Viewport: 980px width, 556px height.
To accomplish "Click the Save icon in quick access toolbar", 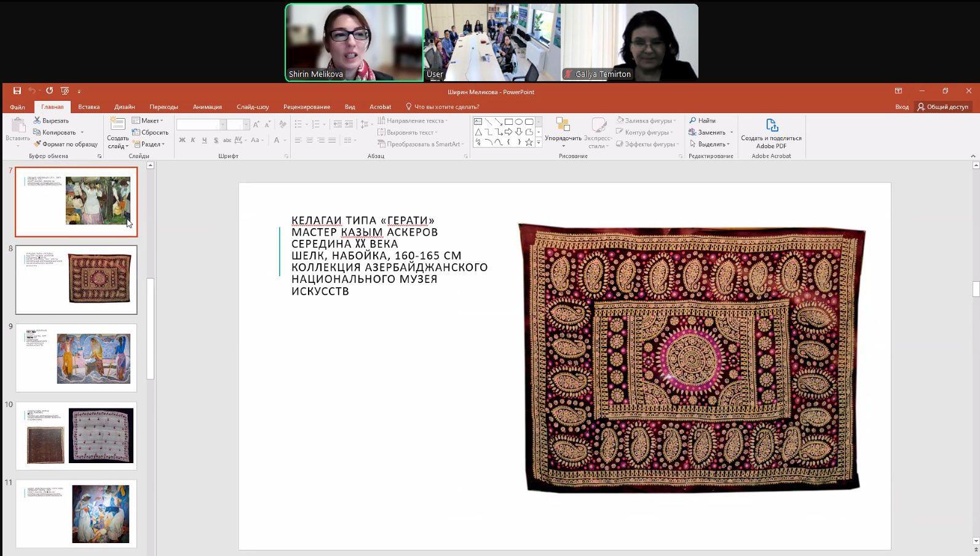I will point(17,91).
